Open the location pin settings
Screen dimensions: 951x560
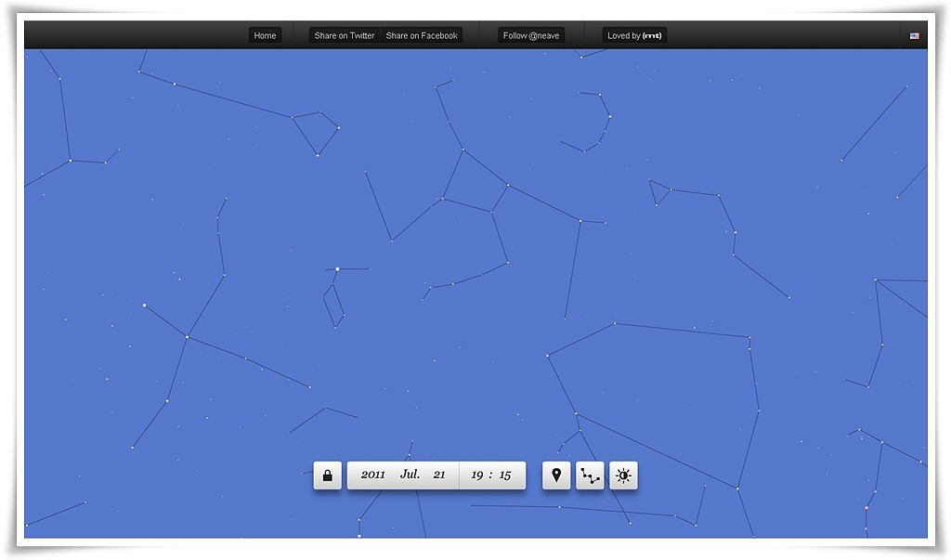(x=556, y=475)
